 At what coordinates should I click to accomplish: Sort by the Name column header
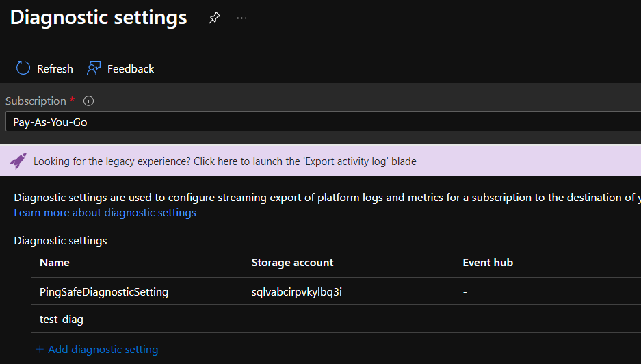point(55,263)
